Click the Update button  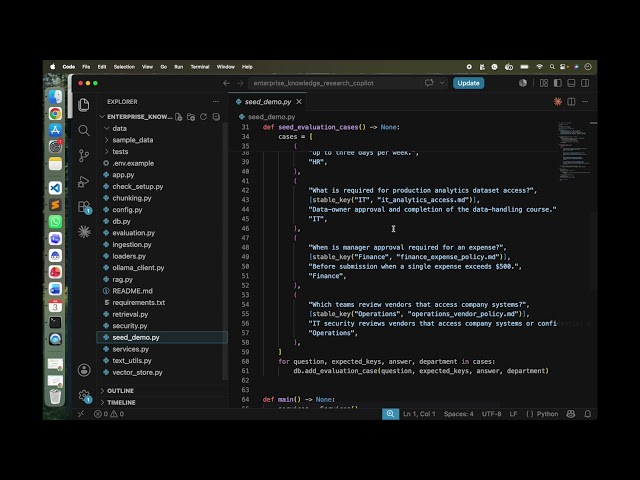(x=468, y=83)
